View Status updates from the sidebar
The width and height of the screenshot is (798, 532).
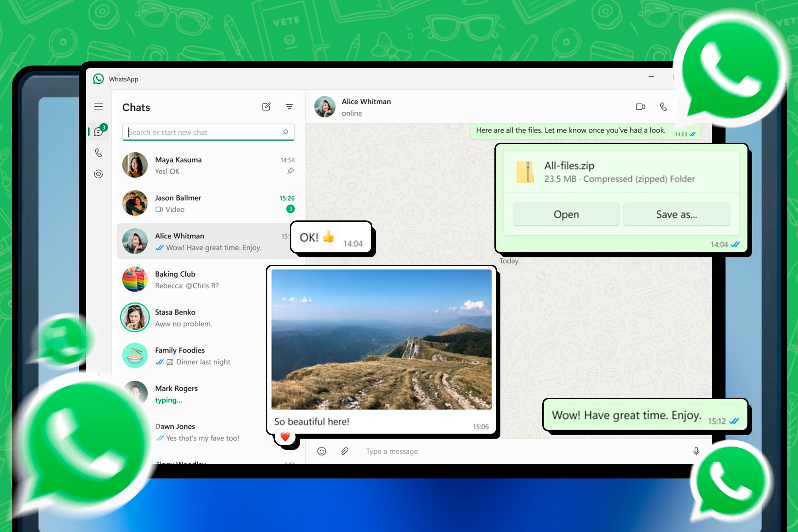point(99,174)
